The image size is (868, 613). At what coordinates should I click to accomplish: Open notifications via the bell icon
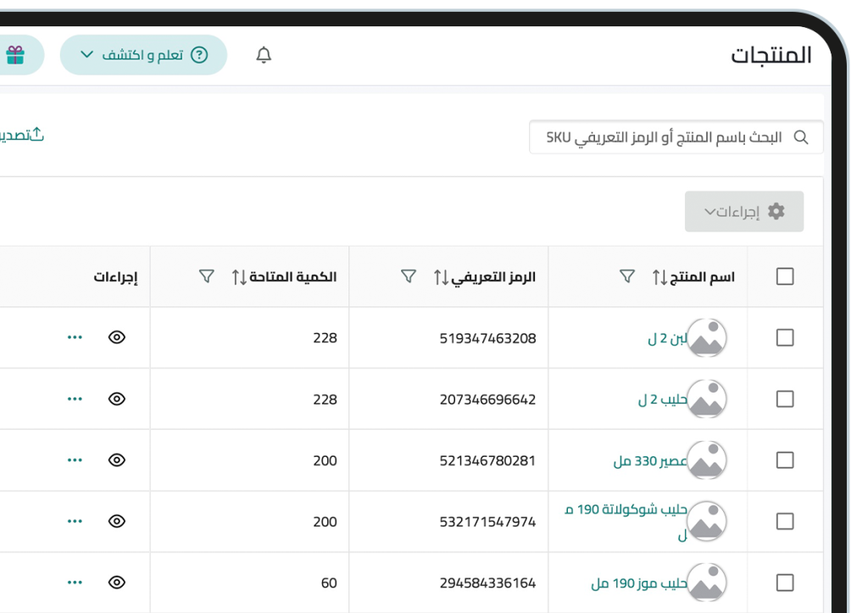(263, 54)
